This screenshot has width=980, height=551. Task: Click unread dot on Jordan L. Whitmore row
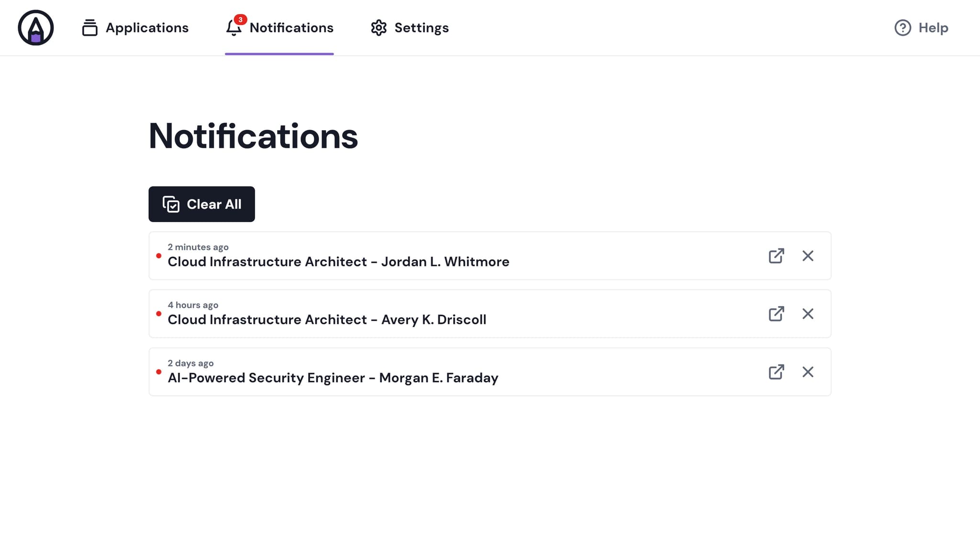(159, 256)
